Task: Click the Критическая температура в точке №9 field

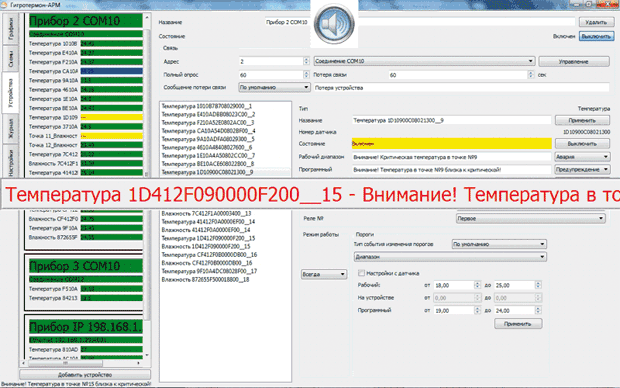Action: pyautogui.click(x=451, y=157)
